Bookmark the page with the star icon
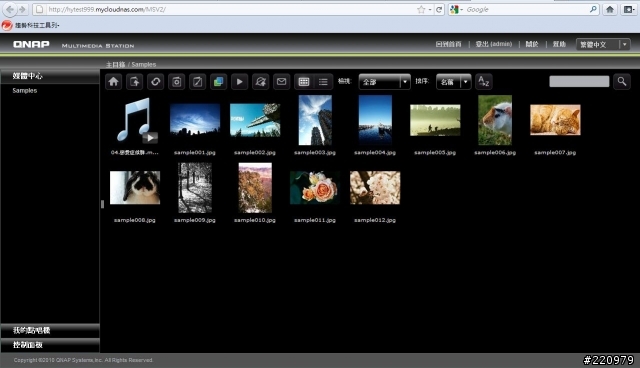This screenshot has height=368, width=640. pyautogui.click(x=421, y=9)
